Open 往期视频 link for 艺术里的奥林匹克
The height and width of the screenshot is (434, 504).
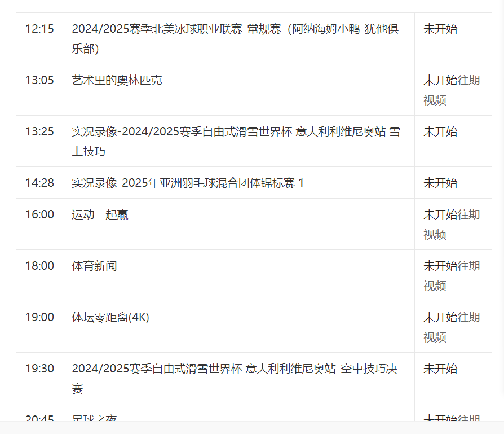point(452,90)
